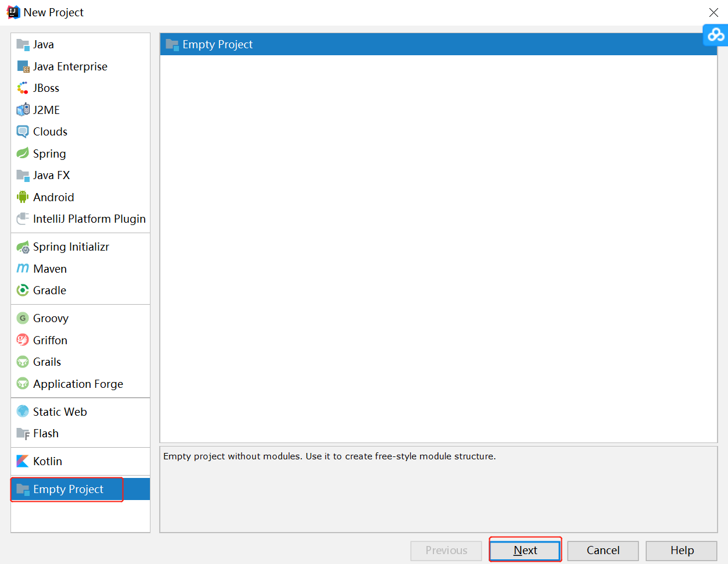This screenshot has width=728, height=564.
Task: Click the Spring Initializr icon
Action: point(23,247)
